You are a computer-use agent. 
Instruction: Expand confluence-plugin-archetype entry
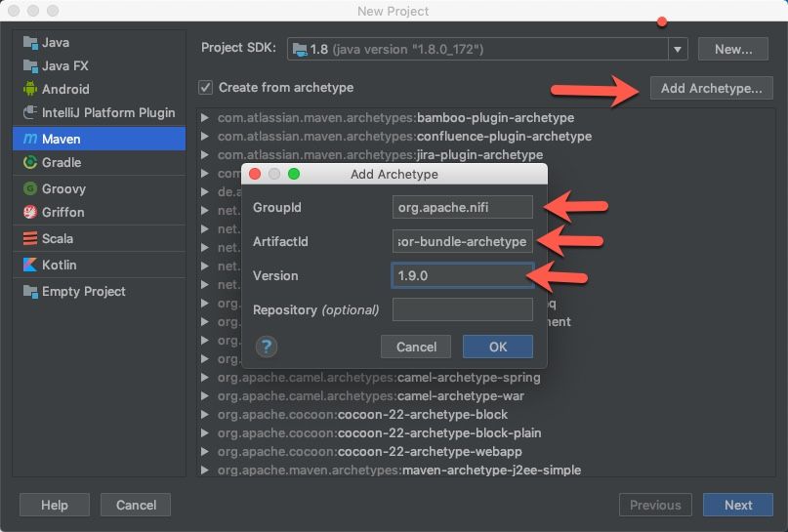204,136
